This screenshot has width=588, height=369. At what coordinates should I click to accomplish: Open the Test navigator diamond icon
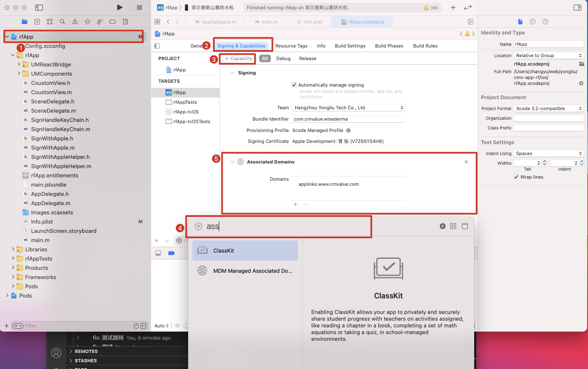87,22
